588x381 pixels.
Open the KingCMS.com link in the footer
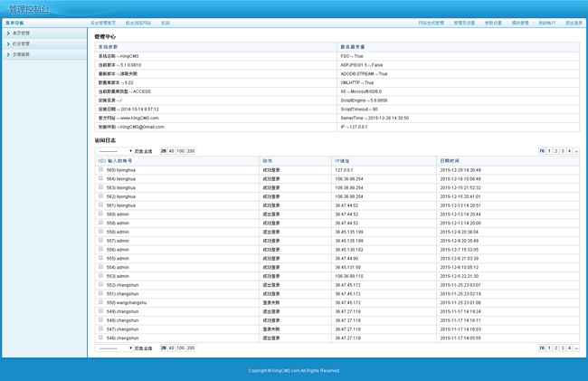285,370
